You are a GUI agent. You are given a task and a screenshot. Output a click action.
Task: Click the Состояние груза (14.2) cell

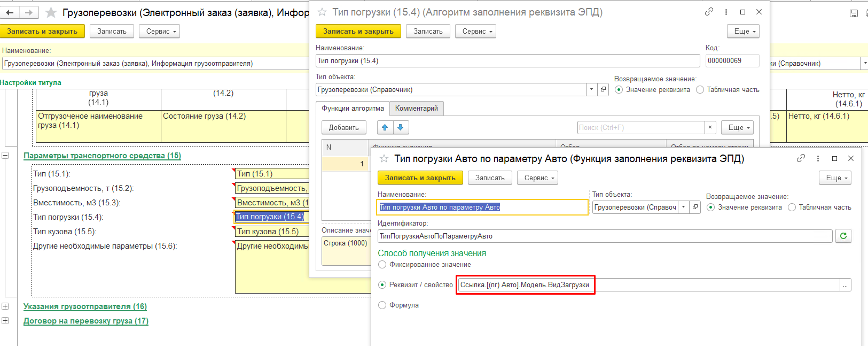(223, 126)
